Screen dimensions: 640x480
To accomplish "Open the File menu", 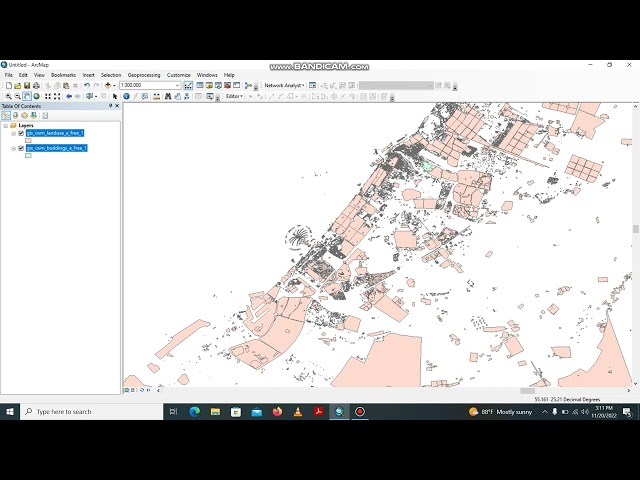I will point(9,75).
